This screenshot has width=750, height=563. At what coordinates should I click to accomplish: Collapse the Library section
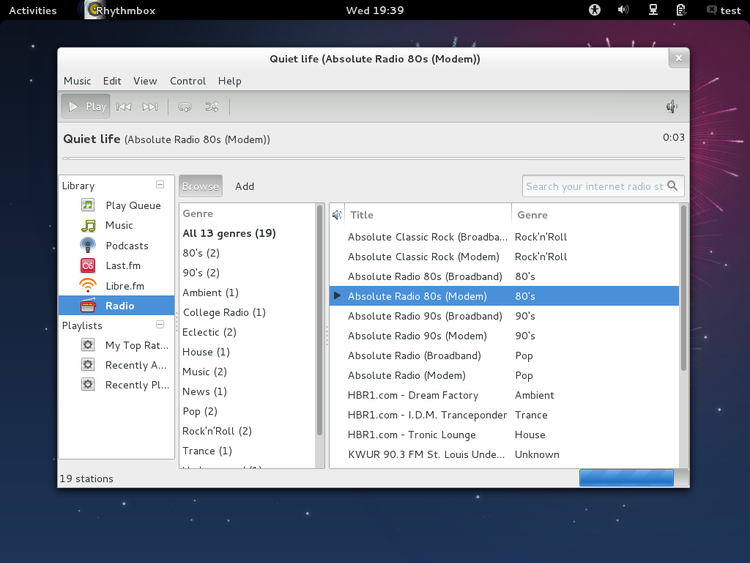(160, 185)
